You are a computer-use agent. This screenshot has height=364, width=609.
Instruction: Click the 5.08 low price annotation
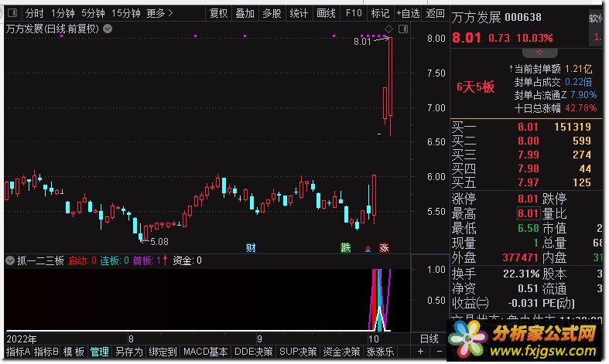[x=159, y=242]
